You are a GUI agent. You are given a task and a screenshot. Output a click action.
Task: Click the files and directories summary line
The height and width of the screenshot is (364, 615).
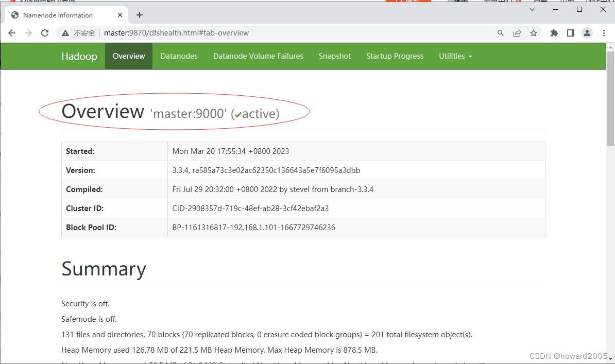[x=267, y=335]
